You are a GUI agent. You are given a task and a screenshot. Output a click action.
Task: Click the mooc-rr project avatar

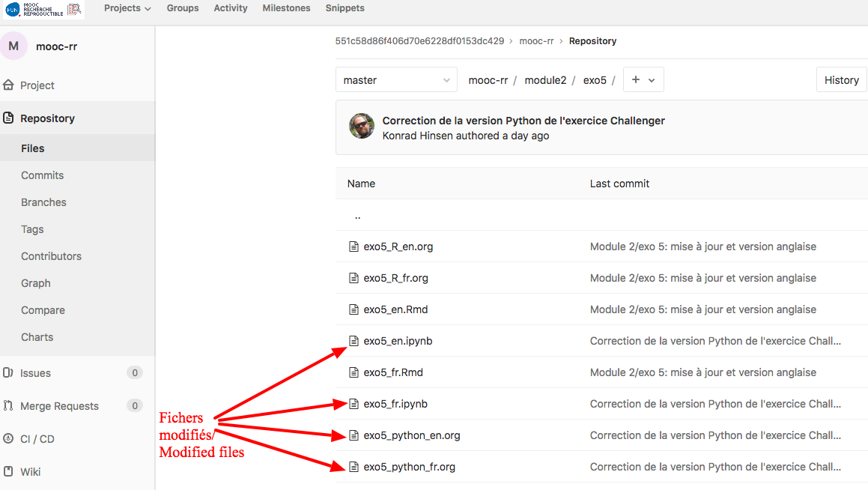13,46
